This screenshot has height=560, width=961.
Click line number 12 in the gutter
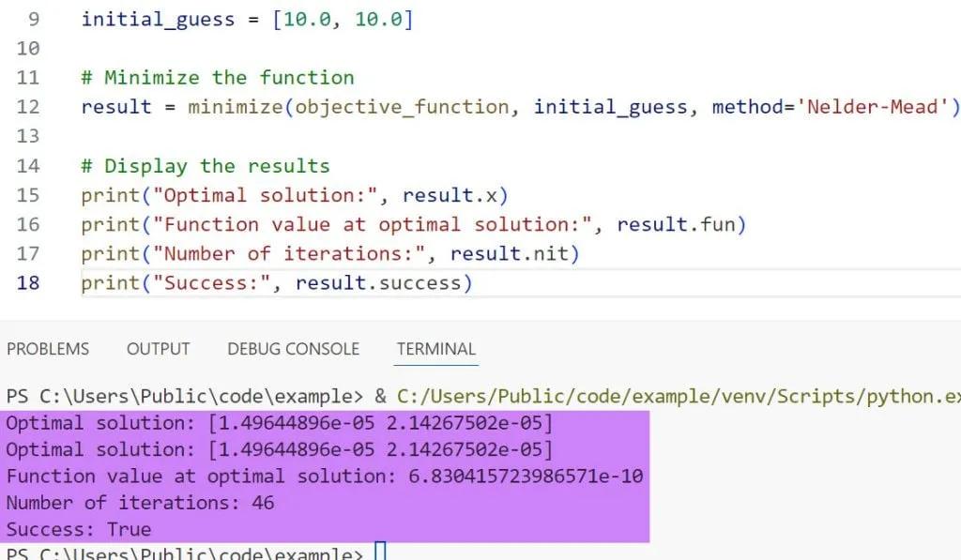28,107
